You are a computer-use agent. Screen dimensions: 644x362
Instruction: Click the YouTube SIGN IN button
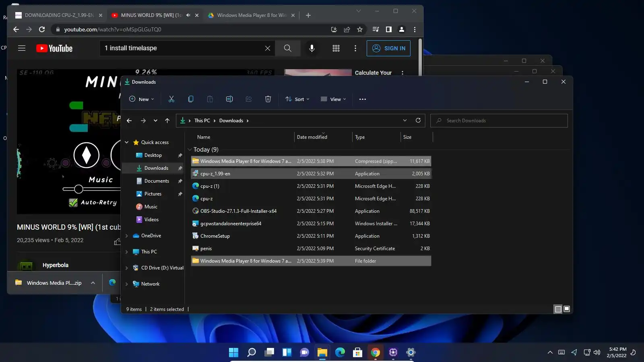pos(388,48)
